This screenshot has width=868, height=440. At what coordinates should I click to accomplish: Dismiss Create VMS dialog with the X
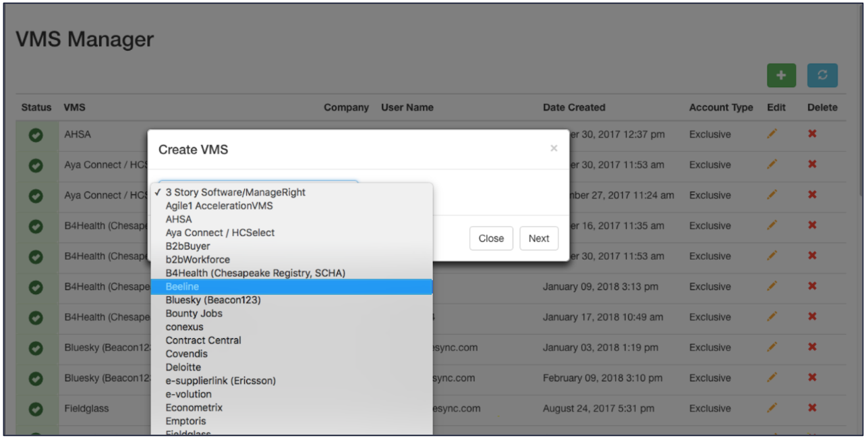coord(554,148)
